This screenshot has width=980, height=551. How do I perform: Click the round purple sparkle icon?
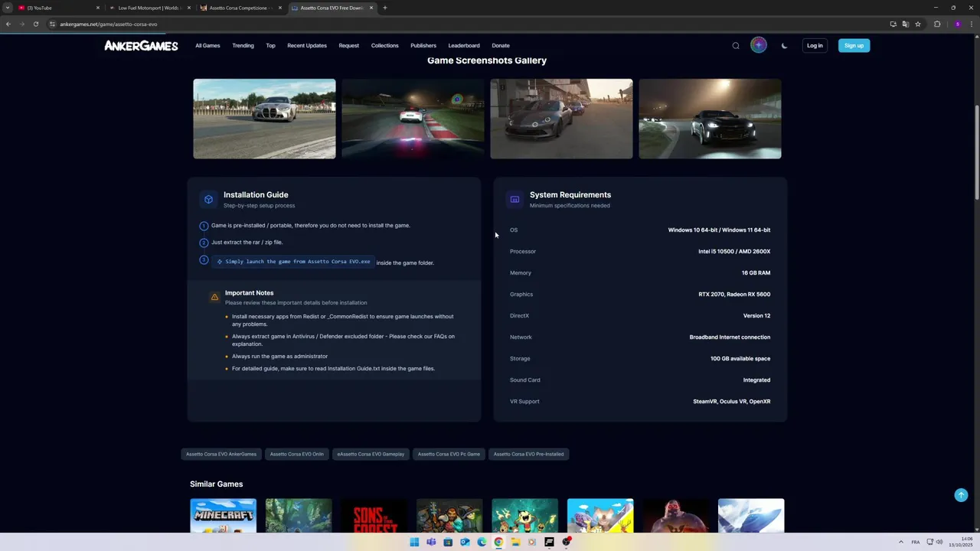click(x=759, y=45)
